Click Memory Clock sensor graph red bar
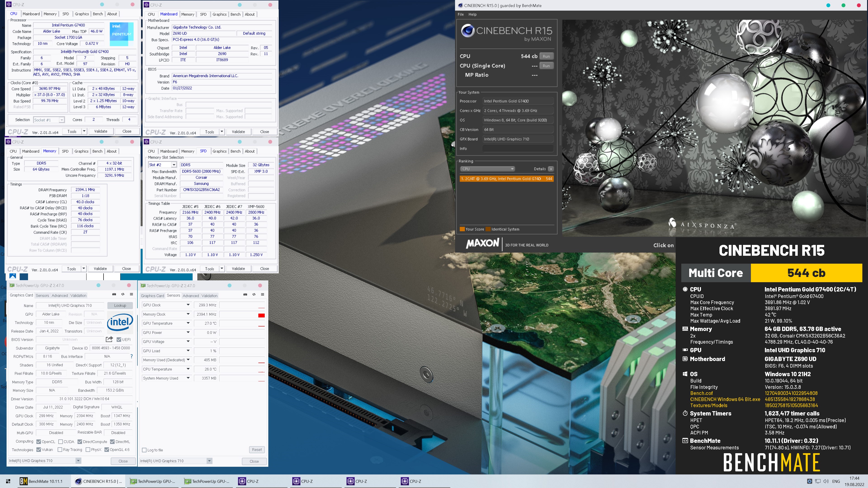The image size is (868, 488). [261, 316]
